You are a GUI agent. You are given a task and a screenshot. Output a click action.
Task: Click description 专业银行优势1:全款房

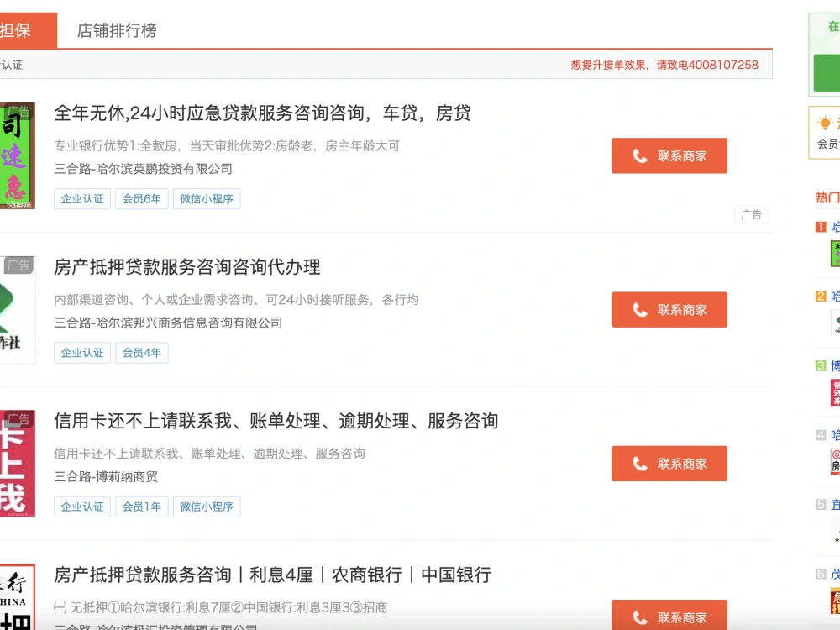click(227, 145)
